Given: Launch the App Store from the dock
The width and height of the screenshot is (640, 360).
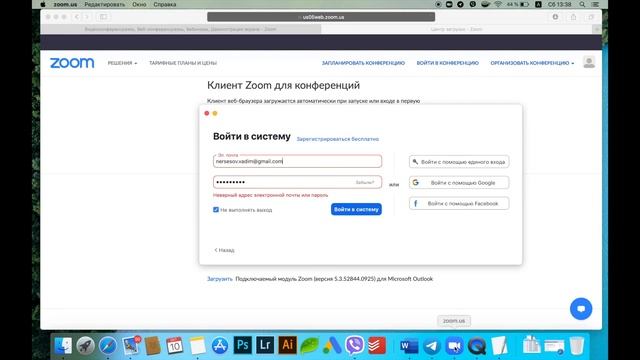Looking at the screenshot, I should [x=220, y=346].
